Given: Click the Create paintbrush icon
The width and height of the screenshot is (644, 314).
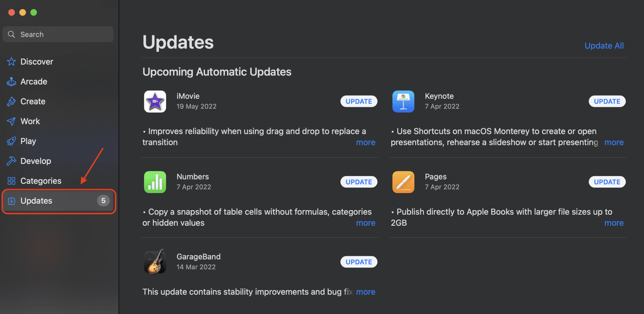Looking at the screenshot, I should click(11, 101).
